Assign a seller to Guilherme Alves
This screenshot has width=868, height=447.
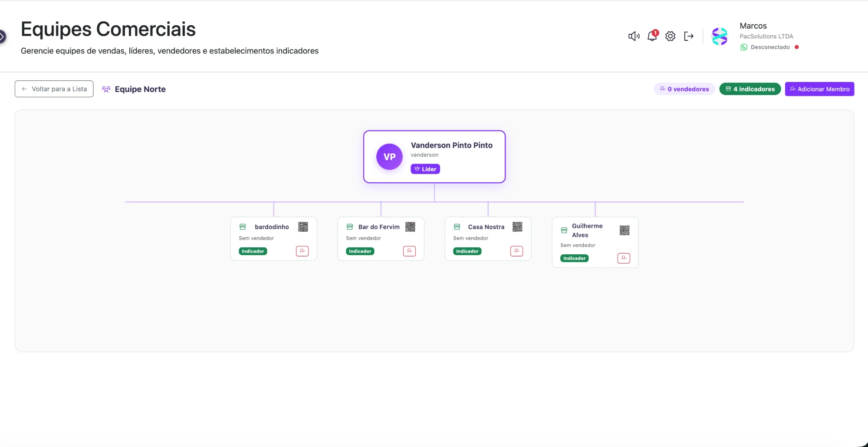click(624, 258)
